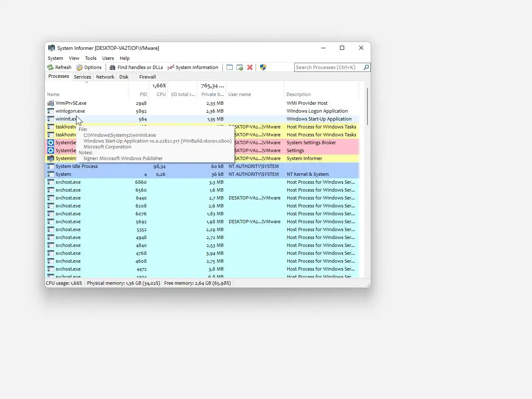Open the Users menu

pos(108,58)
